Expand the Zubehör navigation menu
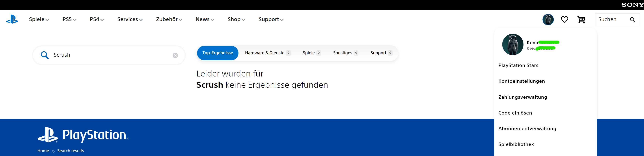 pyautogui.click(x=169, y=19)
